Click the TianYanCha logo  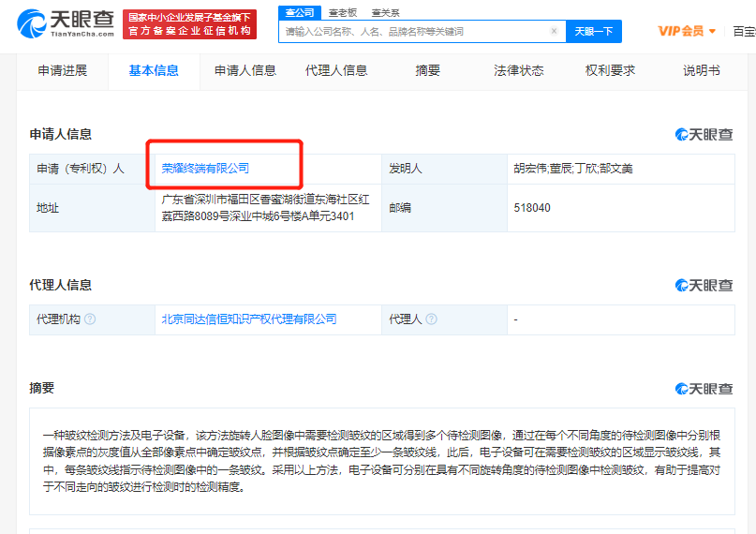(66, 23)
